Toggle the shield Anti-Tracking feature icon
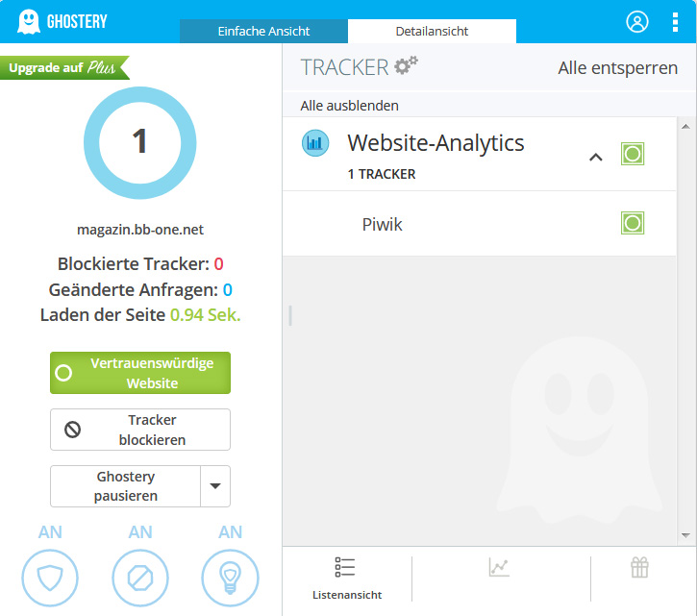This screenshot has width=697, height=616. [x=50, y=578]
